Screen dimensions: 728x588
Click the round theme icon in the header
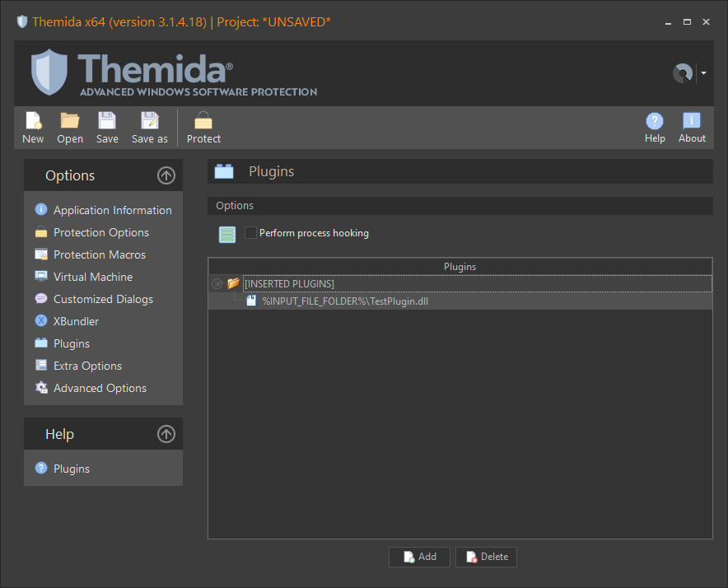683,73
